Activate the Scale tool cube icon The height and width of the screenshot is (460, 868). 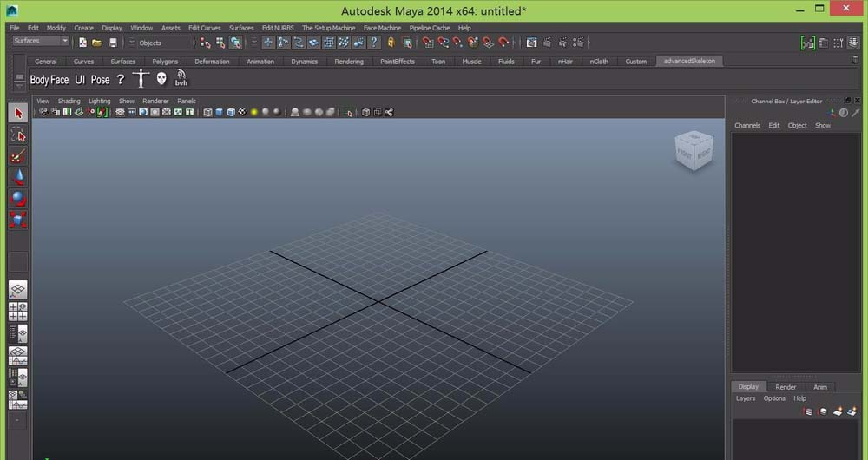coord(18,220)
